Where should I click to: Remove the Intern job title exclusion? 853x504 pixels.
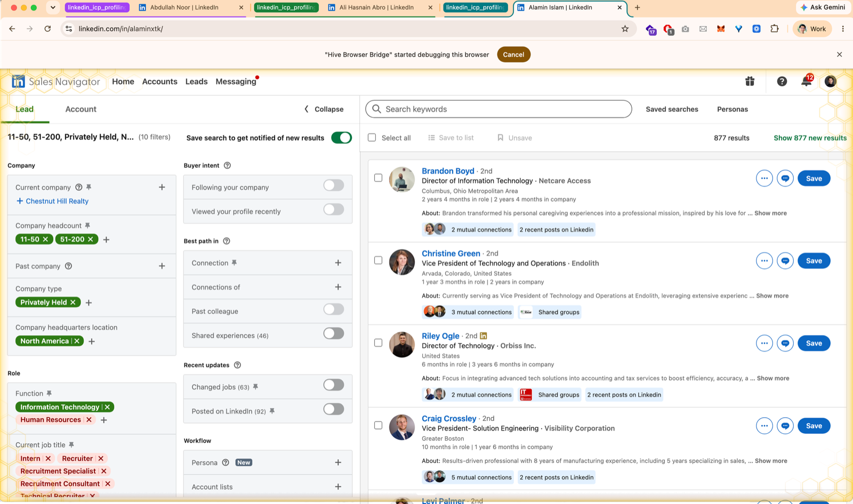(x=48, y=458)
